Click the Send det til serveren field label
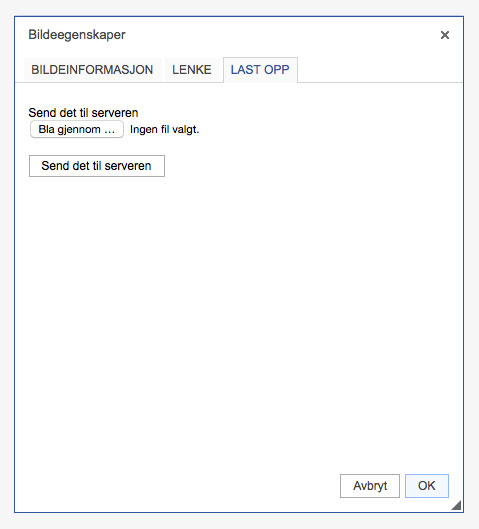 83,113
